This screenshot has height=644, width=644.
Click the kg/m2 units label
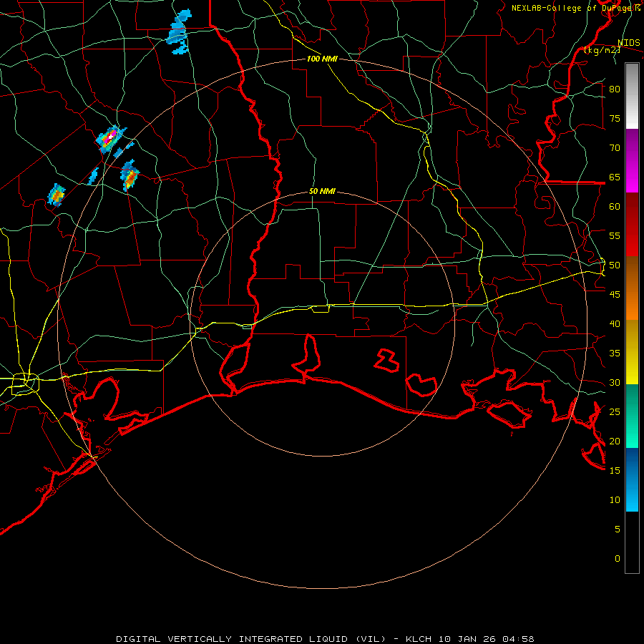(602, 50)
